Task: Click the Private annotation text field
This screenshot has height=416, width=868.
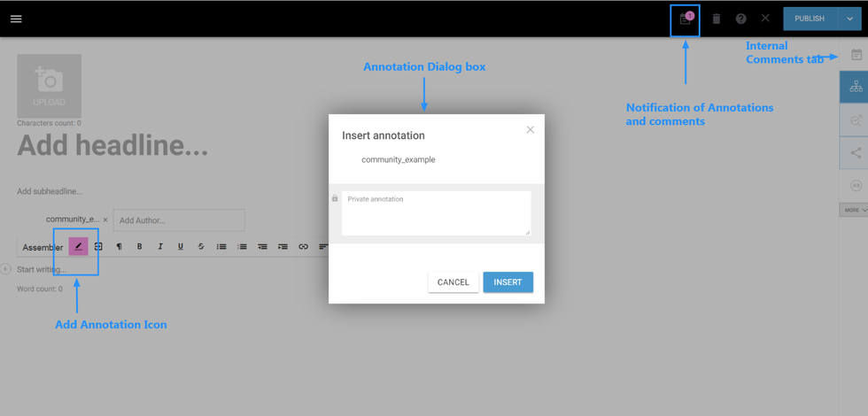Action: point(436,213)
